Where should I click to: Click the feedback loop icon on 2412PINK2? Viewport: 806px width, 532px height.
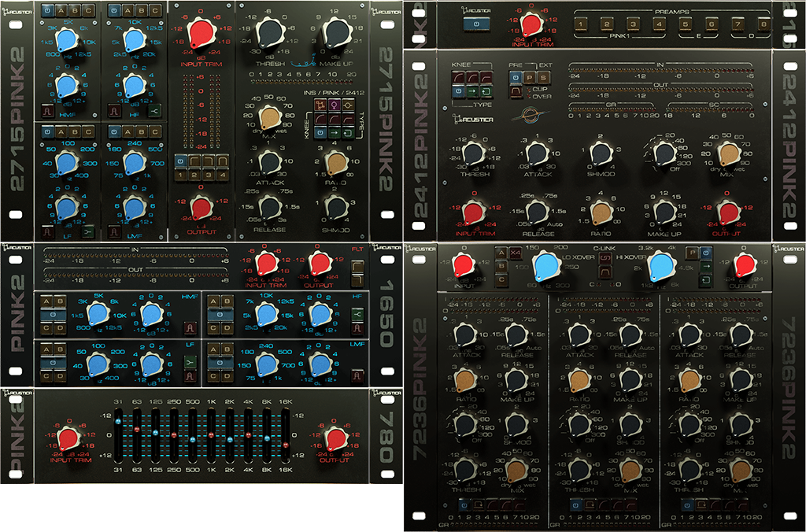tap(485, 91)
